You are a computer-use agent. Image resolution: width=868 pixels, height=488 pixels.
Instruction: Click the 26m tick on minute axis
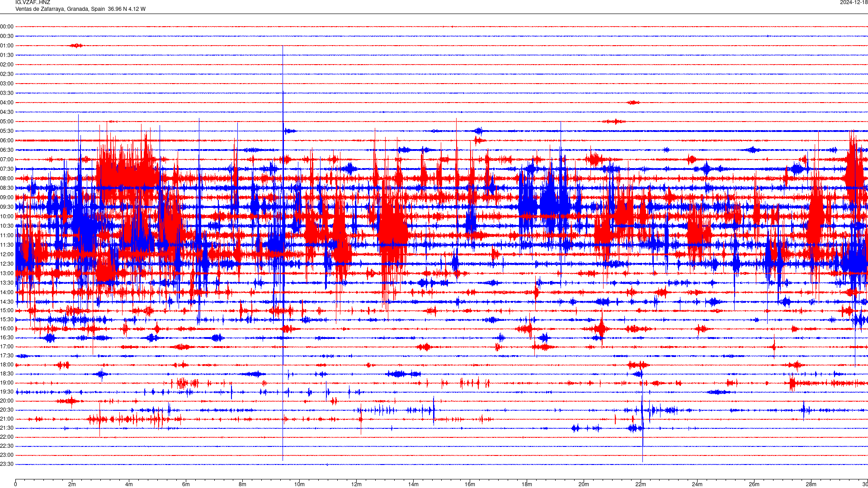[754, 484]
